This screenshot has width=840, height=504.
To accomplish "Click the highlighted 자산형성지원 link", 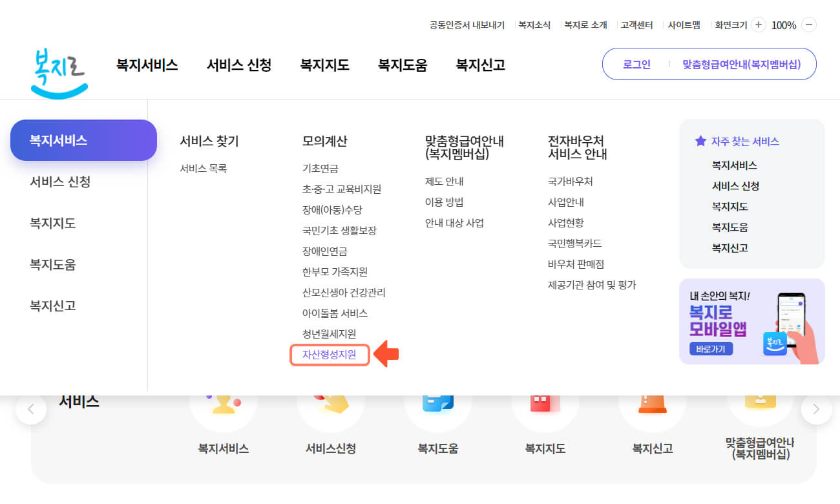I will pyautogui.click(x=330, y=355).
